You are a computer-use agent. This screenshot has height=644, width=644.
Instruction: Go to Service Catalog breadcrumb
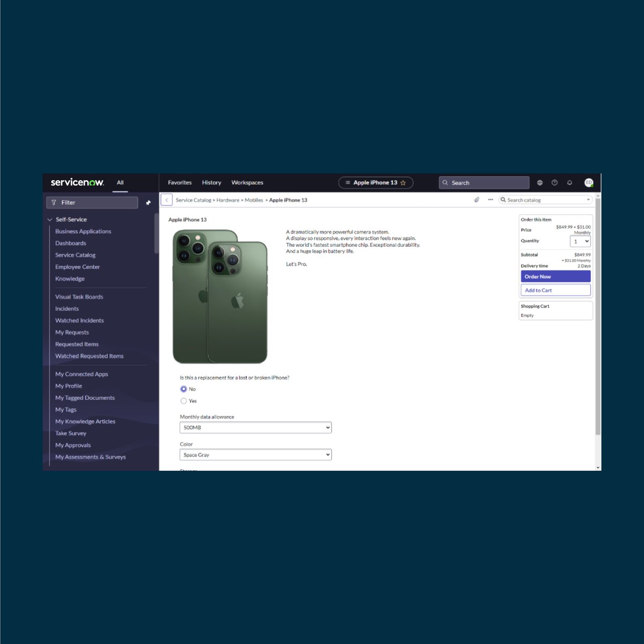(x=193, y=200)
